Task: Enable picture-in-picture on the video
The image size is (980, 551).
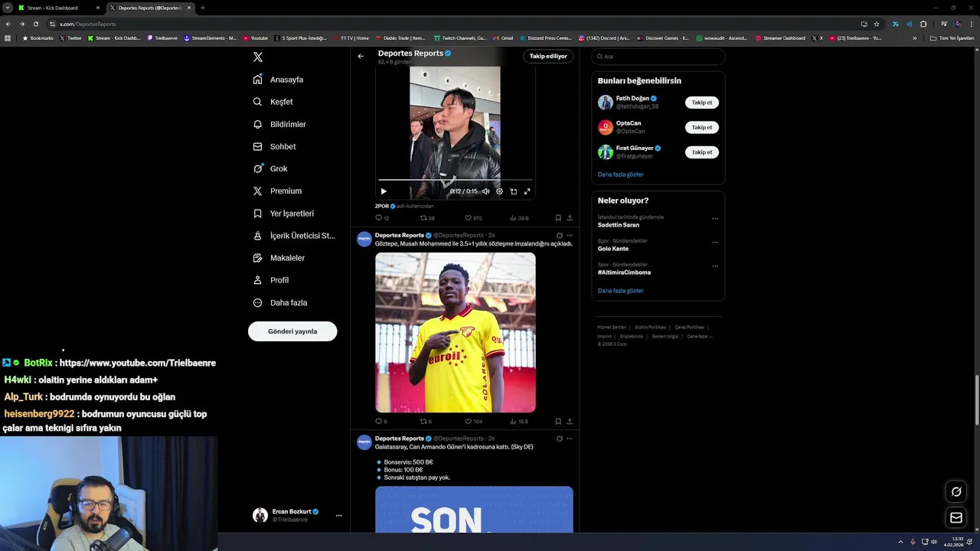Action: click(x=513, y=191)
